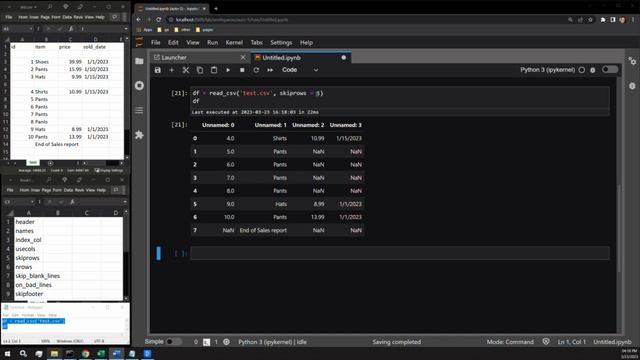Click the Python 3 (ipykernel) kernel name
This screenshot has width=640, height=360.
pos(547,70)
